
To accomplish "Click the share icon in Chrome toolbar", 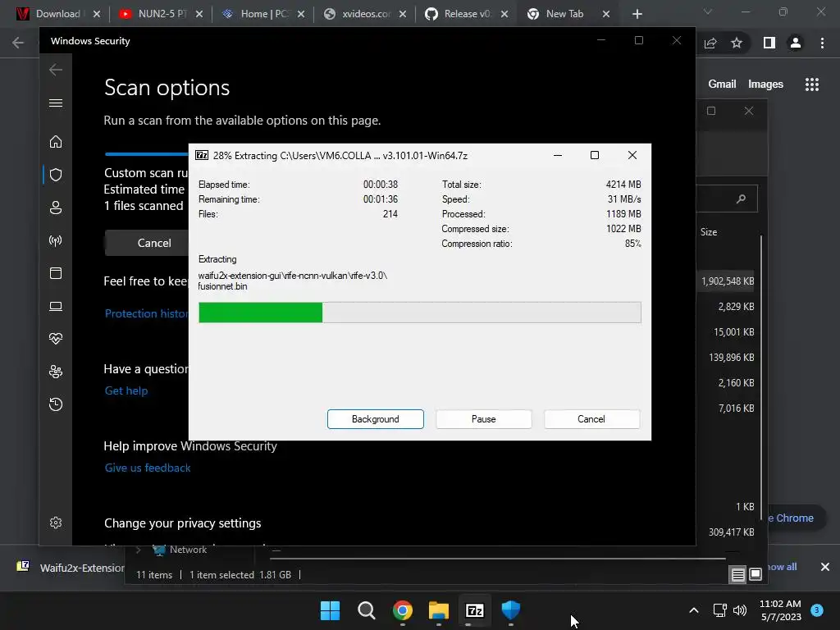I will pos(710,43).
